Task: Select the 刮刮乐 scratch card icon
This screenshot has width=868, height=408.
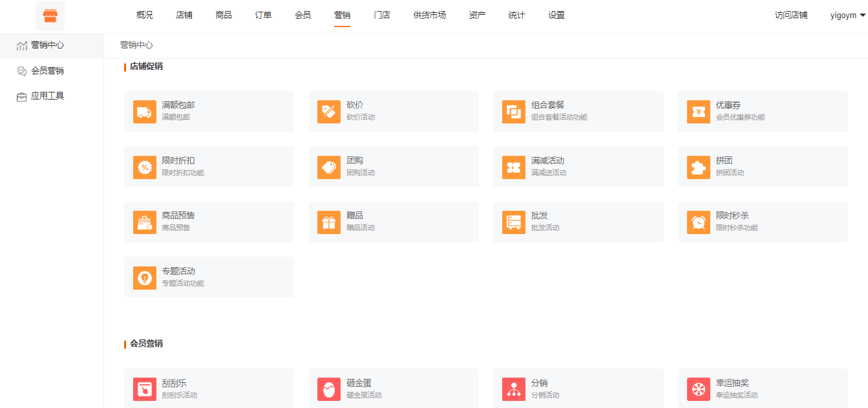Action: pos(144,388)
